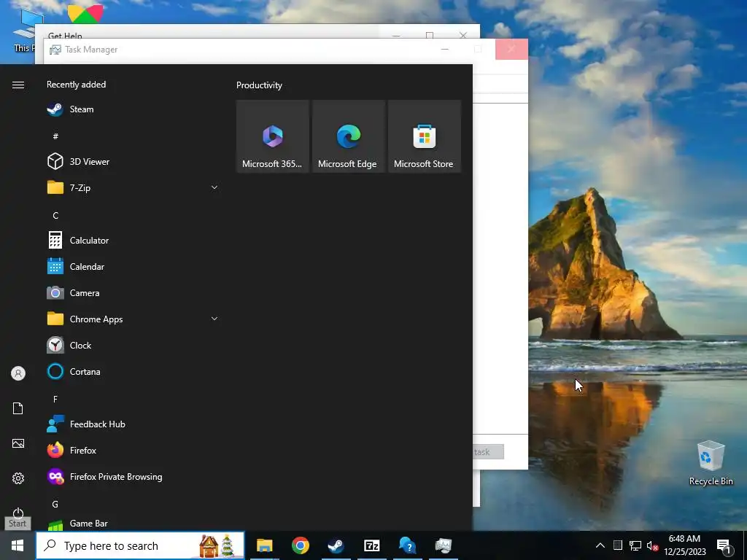747x560 pixels.
Task: Open Documents from Start sidebar
Action: (x=18, y=408)
